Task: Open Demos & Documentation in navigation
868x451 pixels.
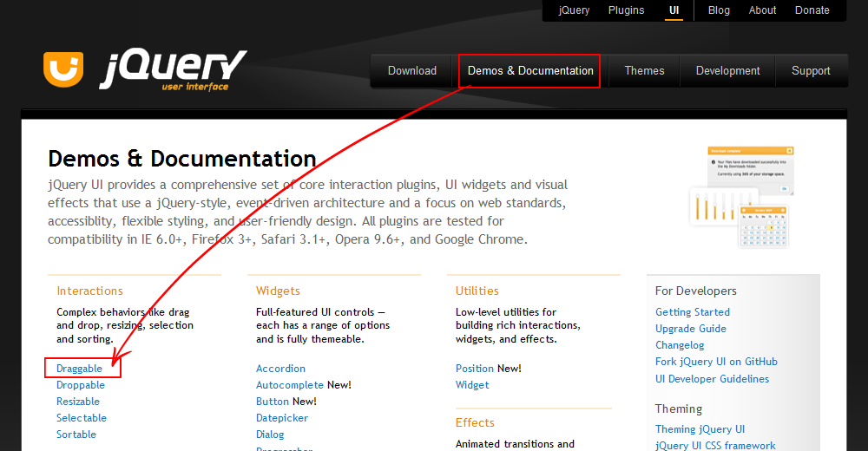Action: pos(530,71)
